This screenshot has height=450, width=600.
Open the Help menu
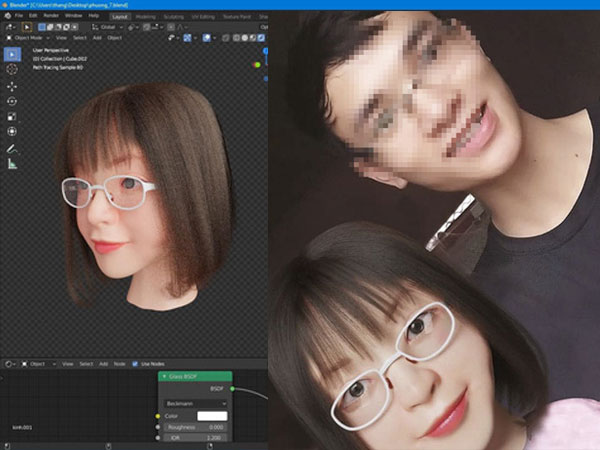94,16
